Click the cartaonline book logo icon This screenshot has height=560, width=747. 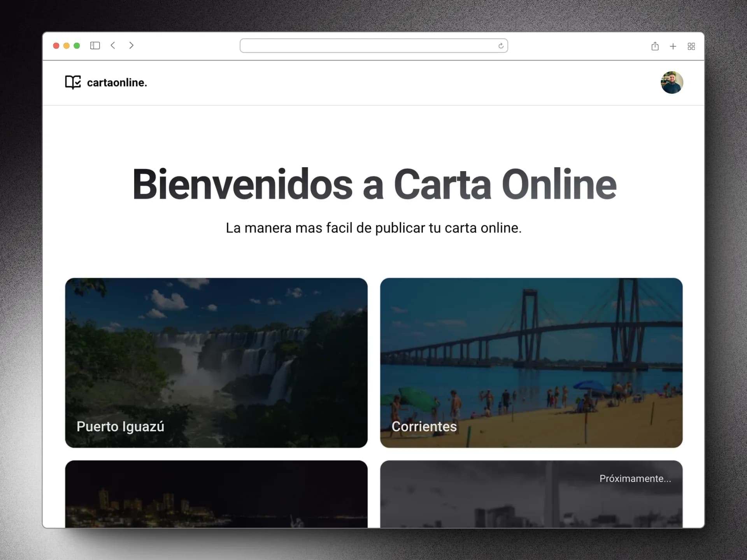pos(73,82)
